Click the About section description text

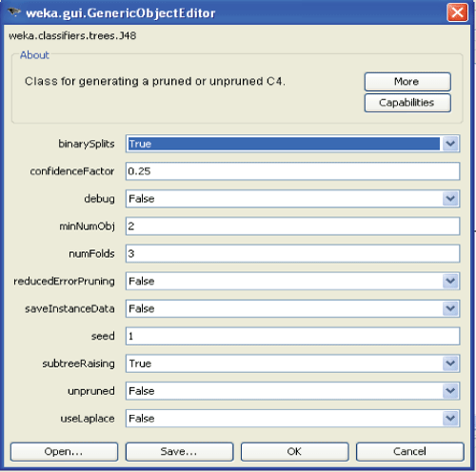coord(155,82)
